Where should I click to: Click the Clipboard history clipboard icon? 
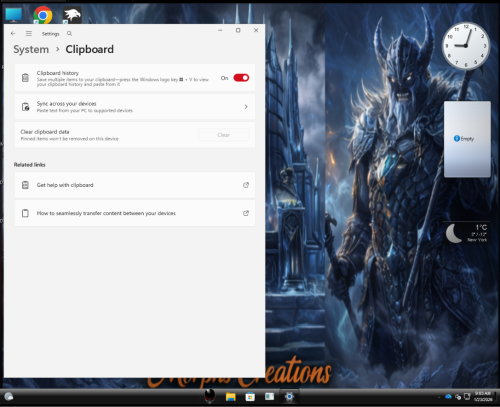click(25, 78)
